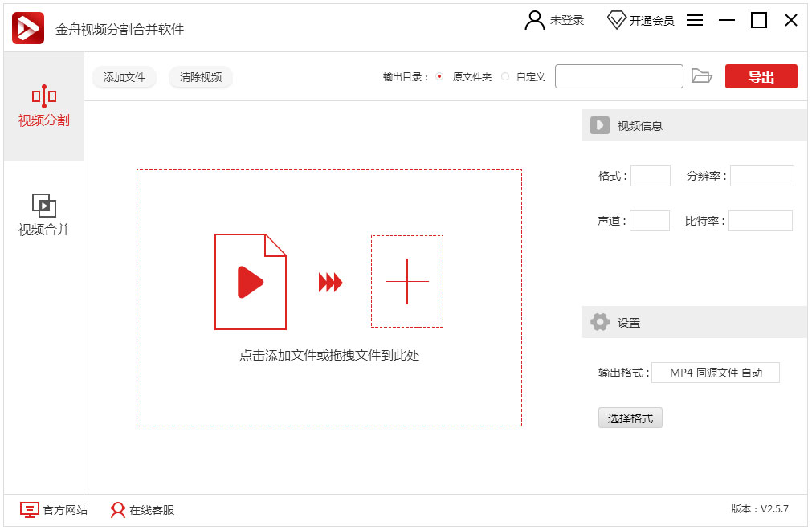The image size is (812, 530).
Task: Click the output directory path field
Action: click(x=618, y=76)
